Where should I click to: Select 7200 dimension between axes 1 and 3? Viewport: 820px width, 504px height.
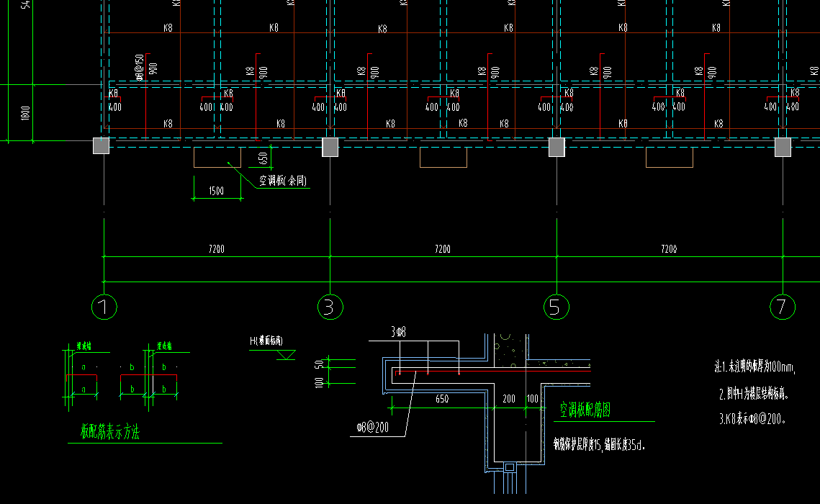point(217,249)
